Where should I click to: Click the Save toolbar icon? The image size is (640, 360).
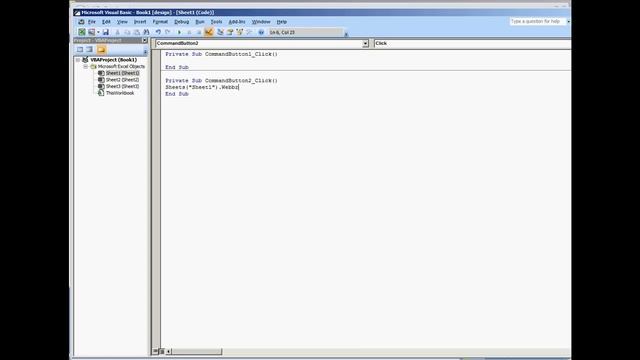(x=106, y=32)
